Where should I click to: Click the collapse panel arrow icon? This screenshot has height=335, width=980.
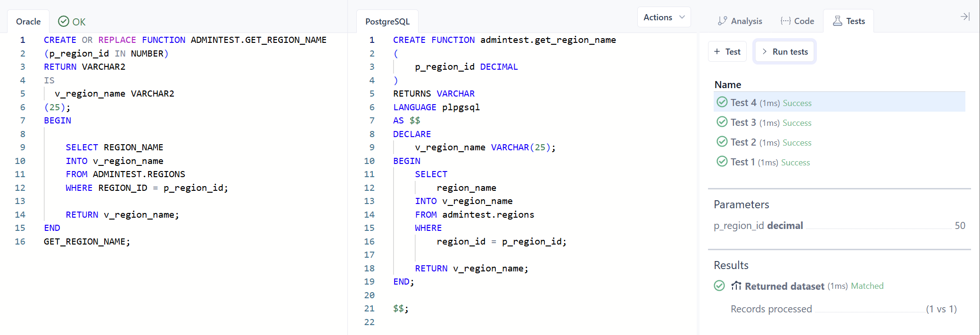point(965,17)
